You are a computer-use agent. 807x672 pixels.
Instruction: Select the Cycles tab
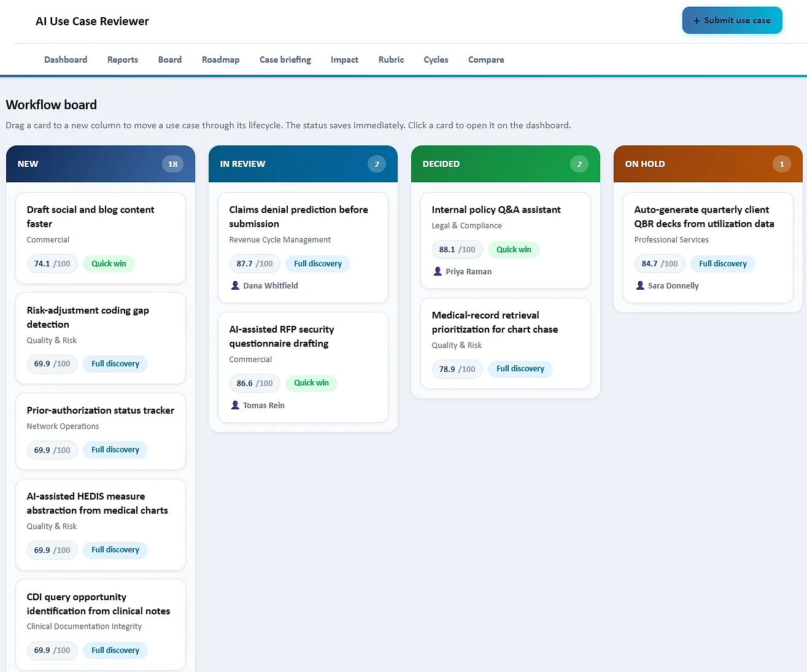point(436,60)
